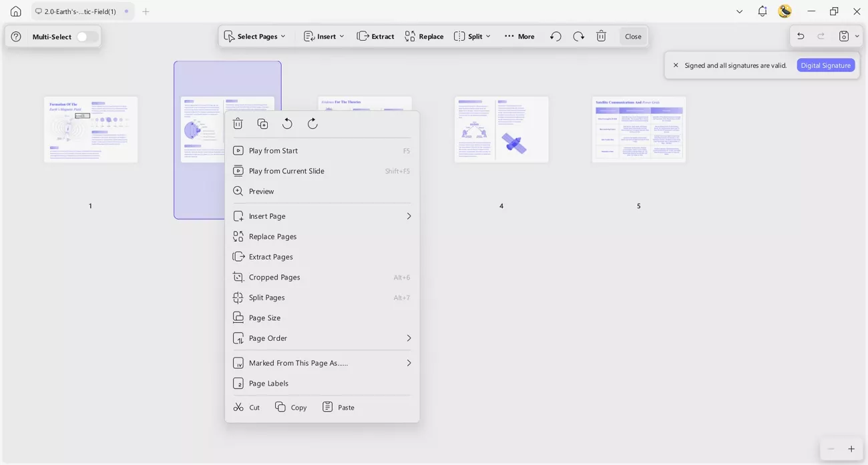Click the toolbar delete trash icon

point(601,36)
